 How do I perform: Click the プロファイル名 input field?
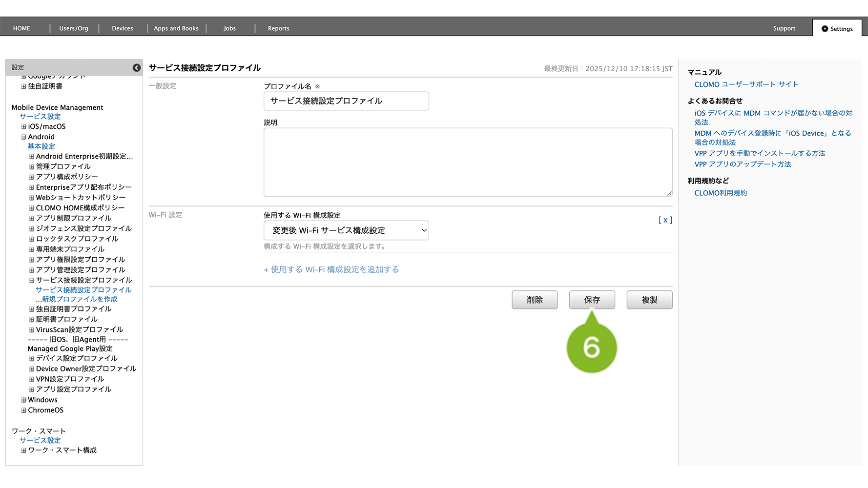tap(346, 101)
